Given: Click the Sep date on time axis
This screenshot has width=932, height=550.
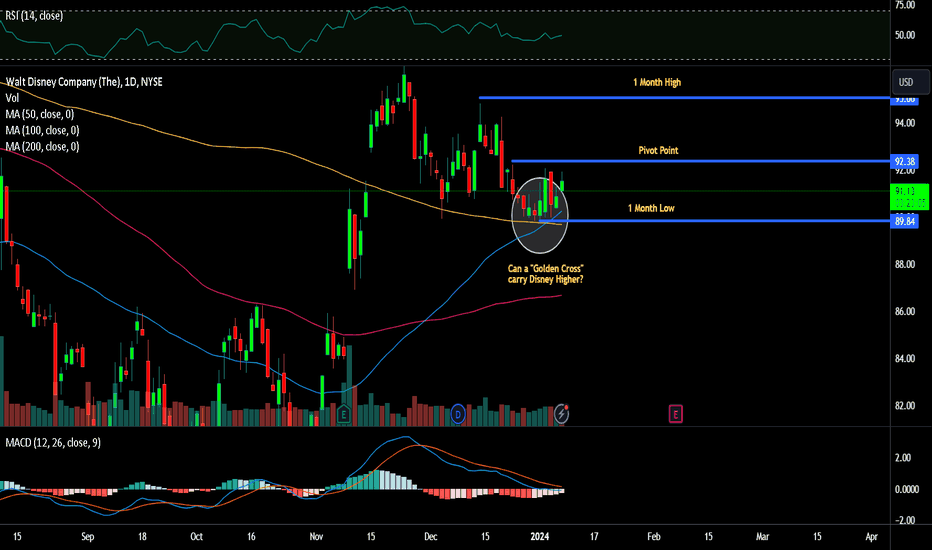Looking at the screenshot, I should (87, 536).
